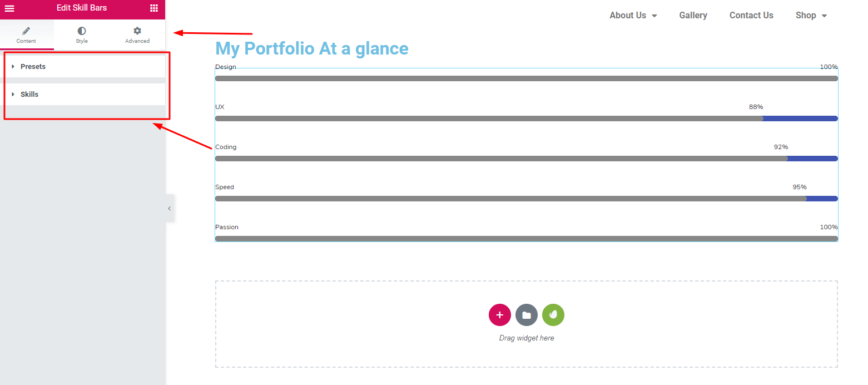Open the hamburger menu in the Elementor header
This screenshot has height=385, width=868.
9,8
